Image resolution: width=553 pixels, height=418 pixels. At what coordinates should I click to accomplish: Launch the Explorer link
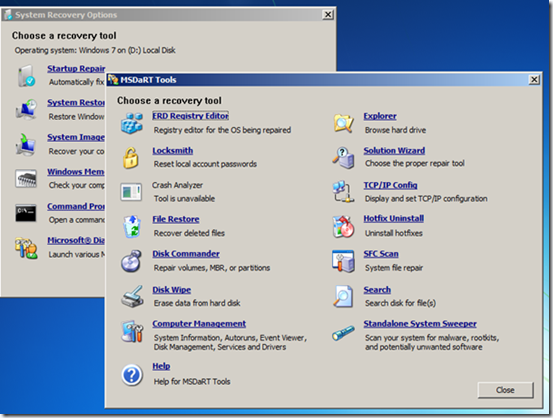click(x=380, y=116)
